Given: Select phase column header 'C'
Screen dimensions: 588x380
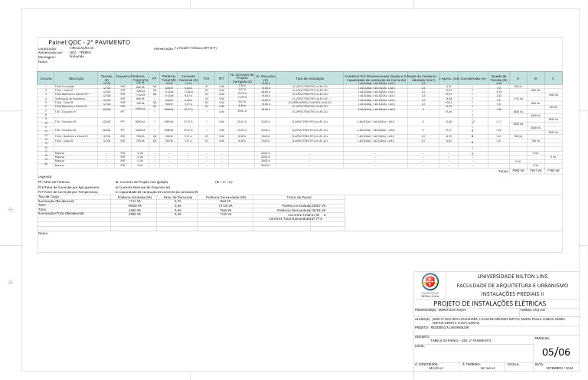Looking at the screenshot, I should point(553,79).
